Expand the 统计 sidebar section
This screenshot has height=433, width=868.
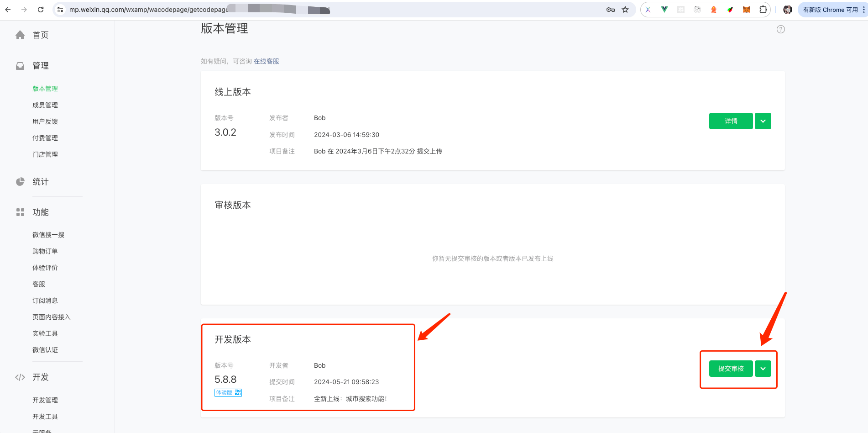(x=40, y=182)
